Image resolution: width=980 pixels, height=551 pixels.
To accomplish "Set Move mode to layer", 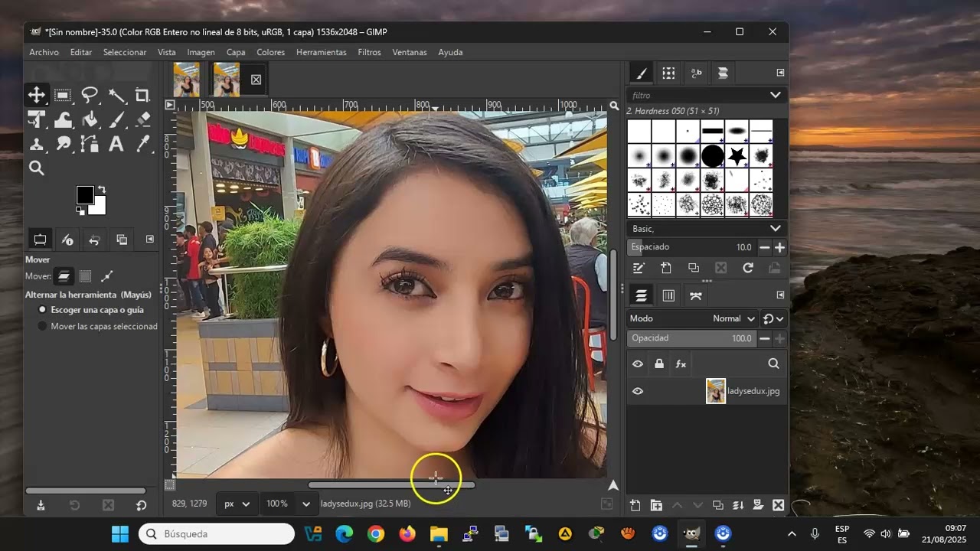I will 64,276.
